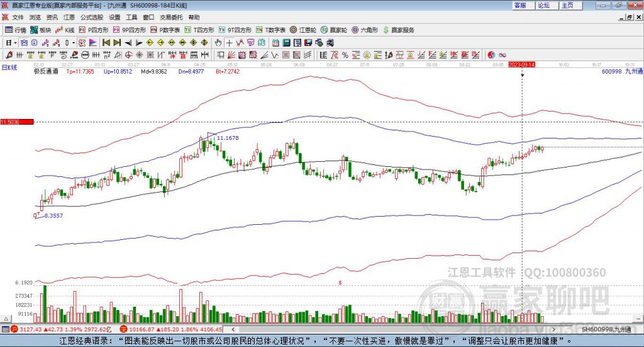Move back one bar with left arrow
Screen dimensions: 644x347
coord(128,42)
